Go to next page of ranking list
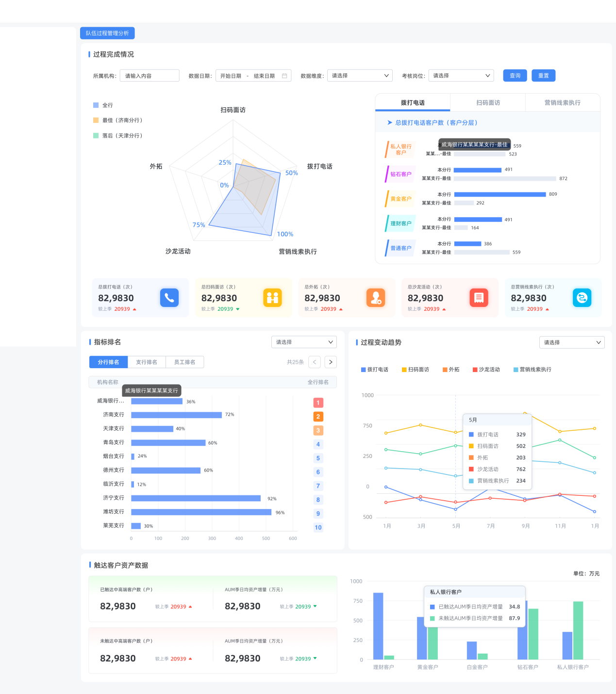 (331, 362)
